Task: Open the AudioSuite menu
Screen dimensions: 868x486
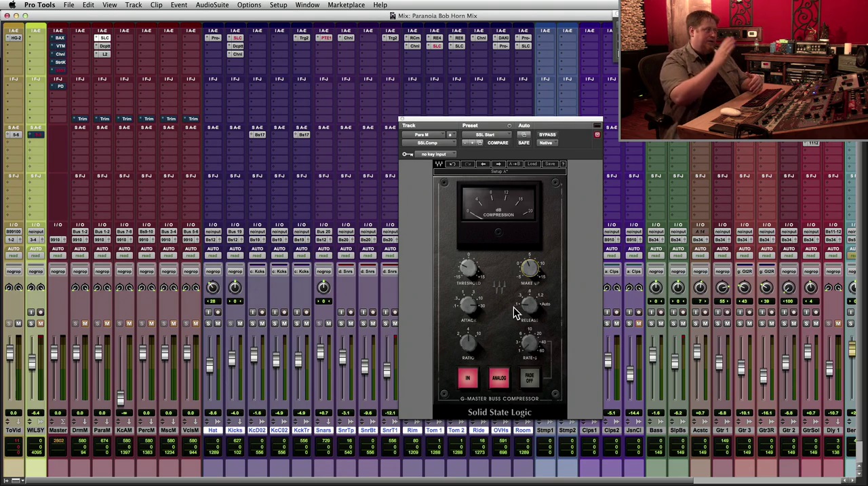Action: pos(212,5)
